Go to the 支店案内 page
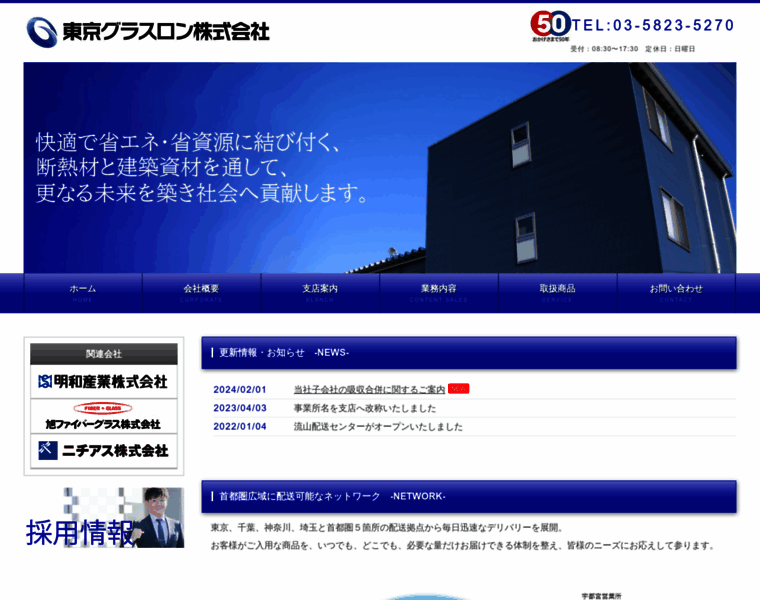This screenshot has width=760, height=600. [320, 293]
